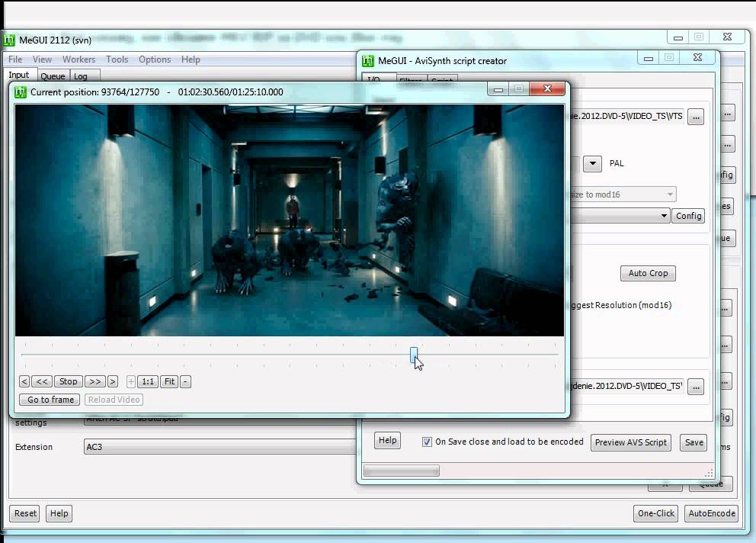Click Help button at bottom of MeGUI
Screen dimensions: 756x543
59,513
